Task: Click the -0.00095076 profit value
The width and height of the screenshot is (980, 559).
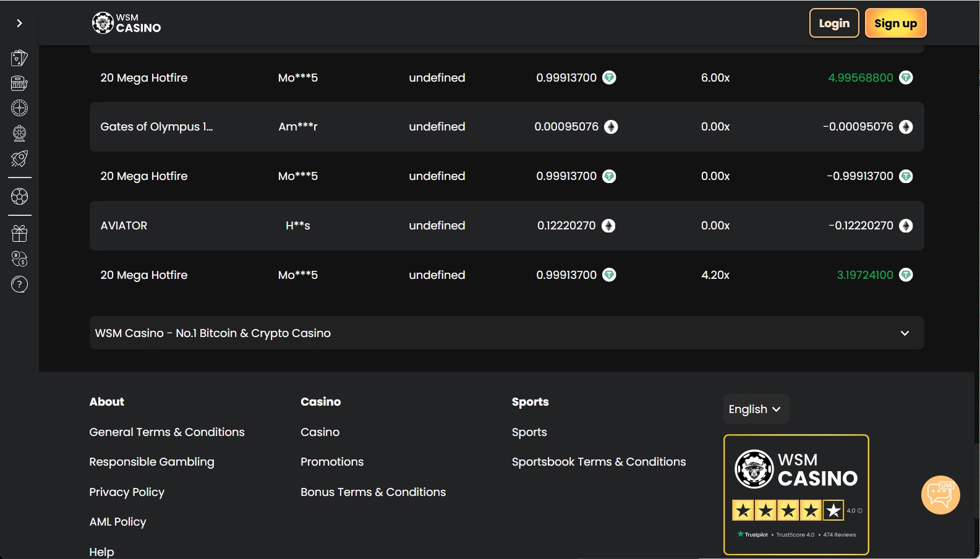Action: [x=858, y=127]
